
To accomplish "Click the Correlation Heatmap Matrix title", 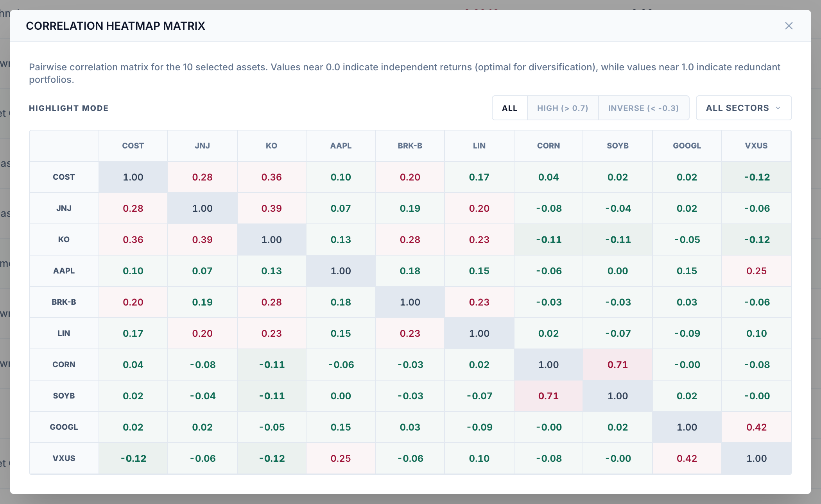I will point(115,26).
